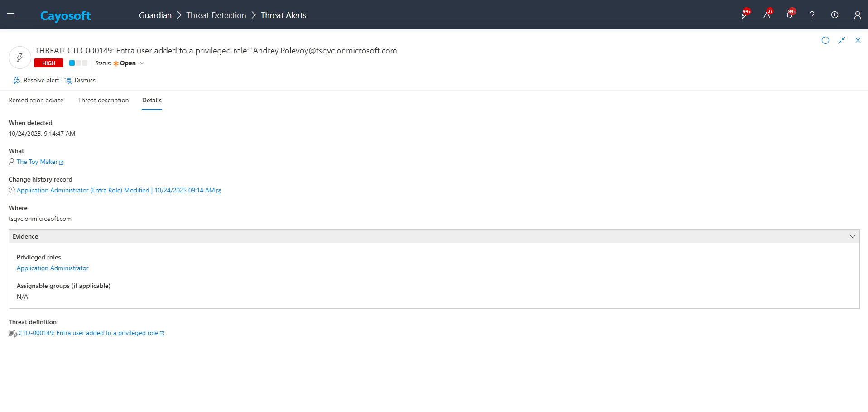Switch to Remediation advice tab

[x=36, y=100]
